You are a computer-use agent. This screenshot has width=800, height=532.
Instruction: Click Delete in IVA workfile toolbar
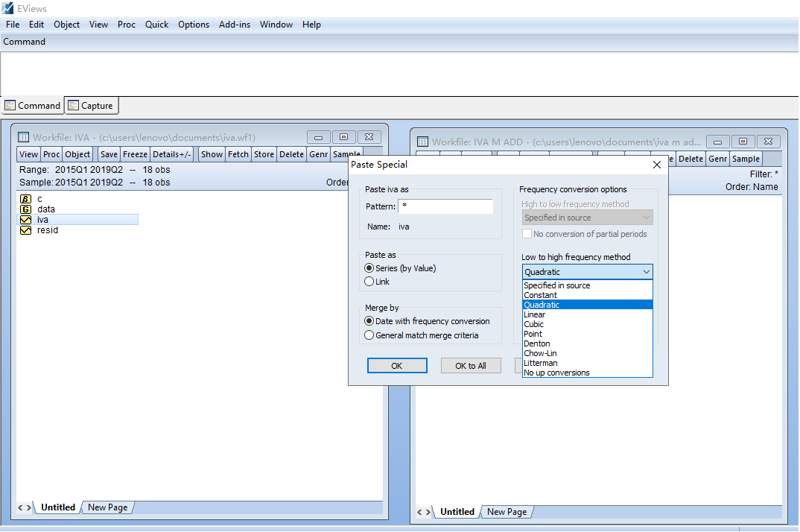click(292, 154)
